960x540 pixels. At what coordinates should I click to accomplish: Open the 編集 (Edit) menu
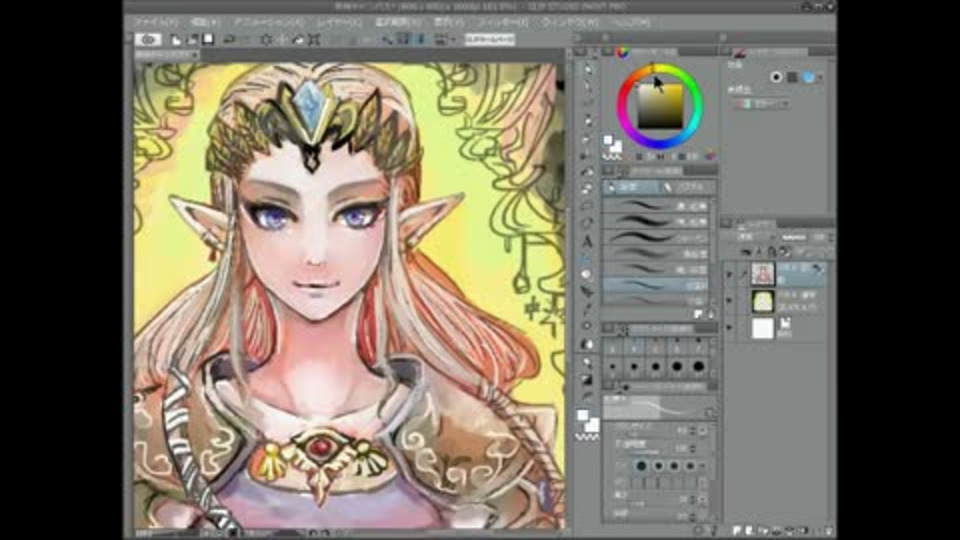204,22
